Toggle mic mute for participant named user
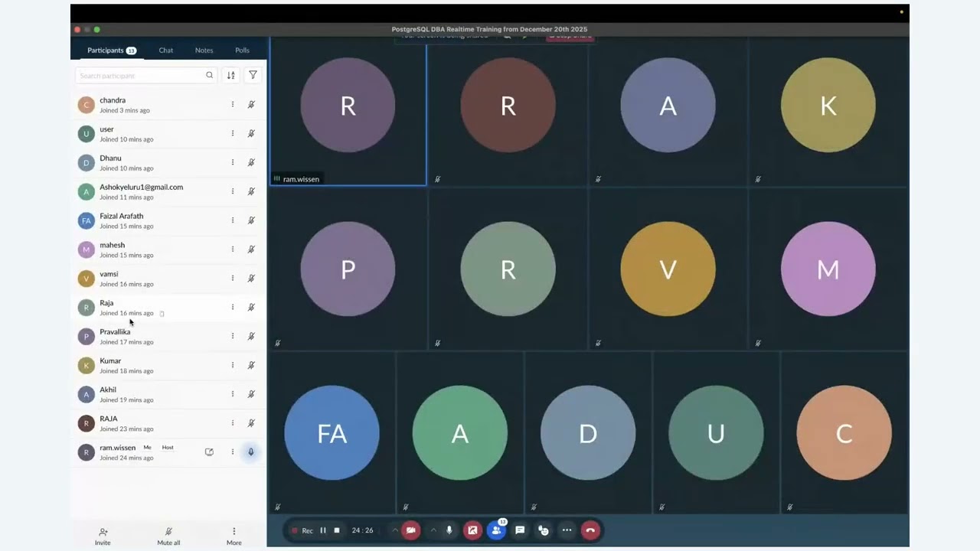 [x=251, y=133]
